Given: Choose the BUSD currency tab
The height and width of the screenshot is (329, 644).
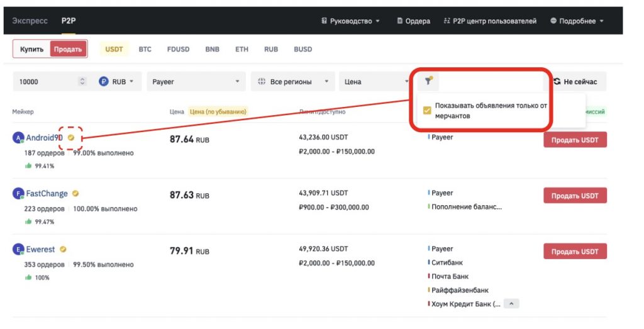Looking at the screenshot, I should (303, 49).
